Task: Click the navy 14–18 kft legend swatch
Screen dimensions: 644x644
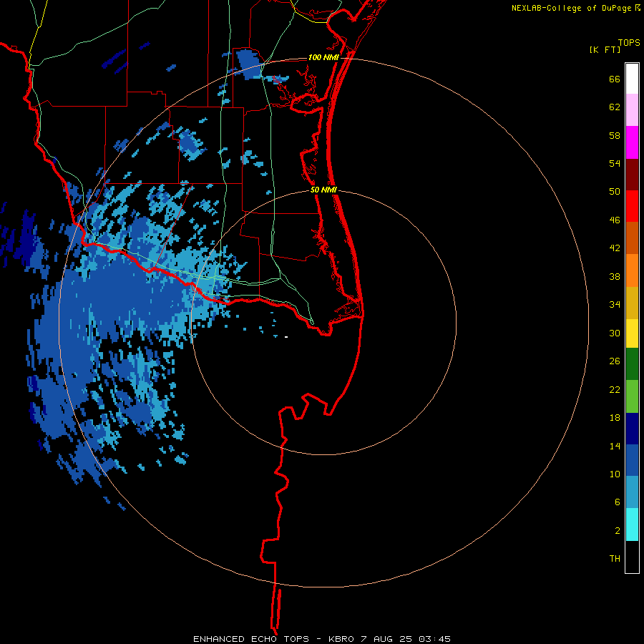Action: 632,429
